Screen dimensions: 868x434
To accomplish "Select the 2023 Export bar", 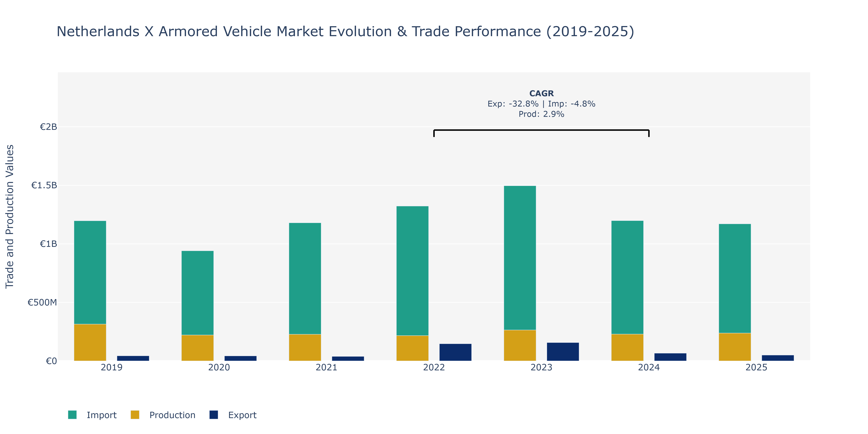I will 563,352.
